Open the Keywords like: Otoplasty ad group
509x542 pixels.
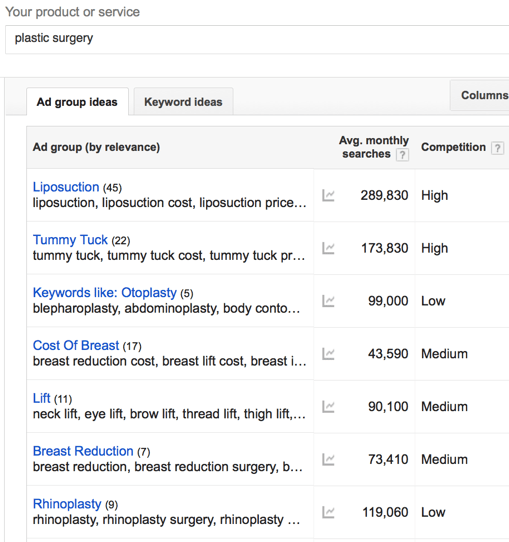coord(105,293)
